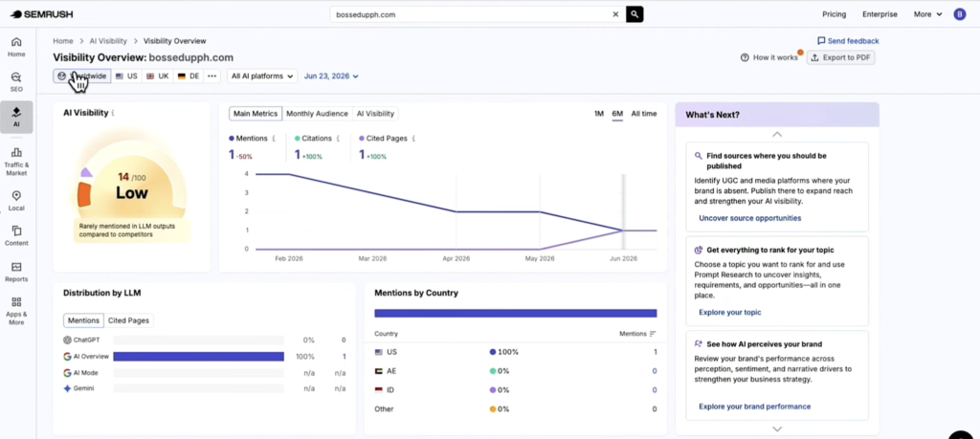This screenshot has width=980, height=439.
Task: Select the US country filter
Action: (x=126, y=77)
